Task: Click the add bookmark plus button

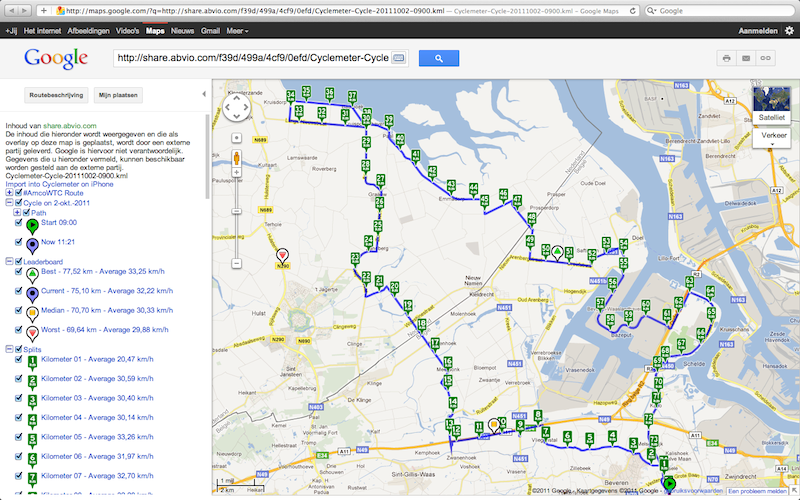Action: tap(44, 10)
